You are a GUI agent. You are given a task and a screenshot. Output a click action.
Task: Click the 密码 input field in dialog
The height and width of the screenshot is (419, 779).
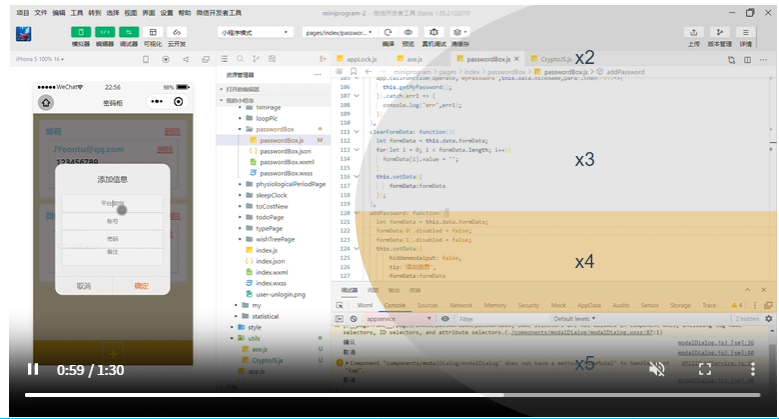point(112,239)
